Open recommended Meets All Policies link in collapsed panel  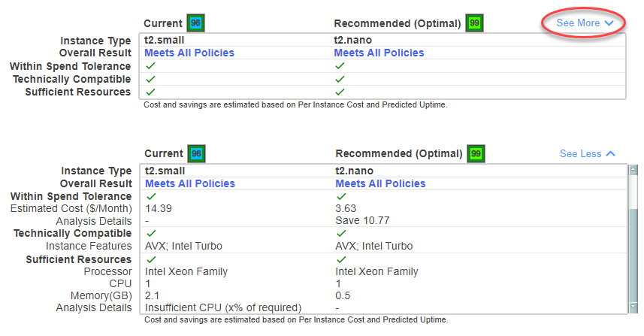pos(379,53)
